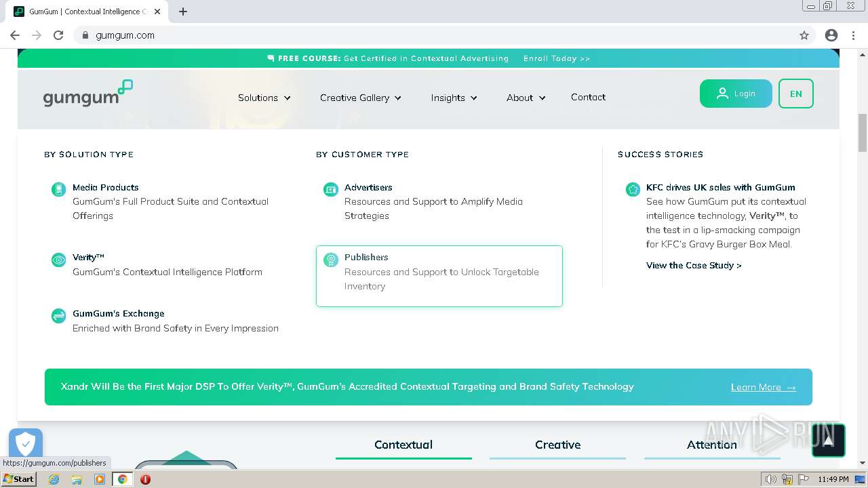The height and width of the screenshot is (488, 868).
Task: Click the Chrome icon in taskbar
Action: (123, 479)
